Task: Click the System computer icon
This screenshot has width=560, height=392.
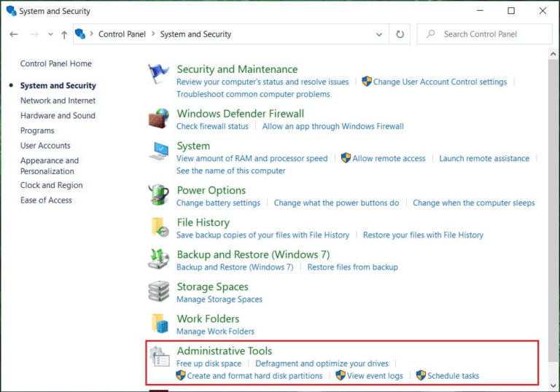Action: point(159,152)
